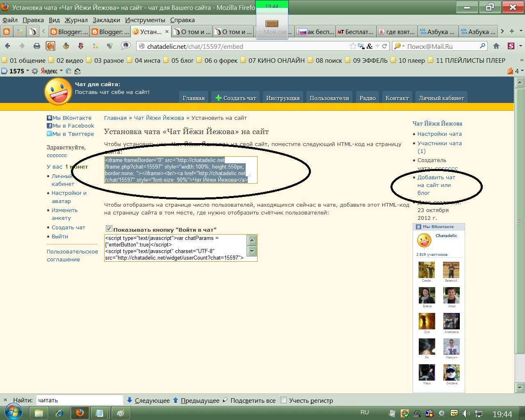Click the on-screen keyboard icon at top
Viewport: 525px width, 420px height.
pyautogui.click(x=272, y=24)
